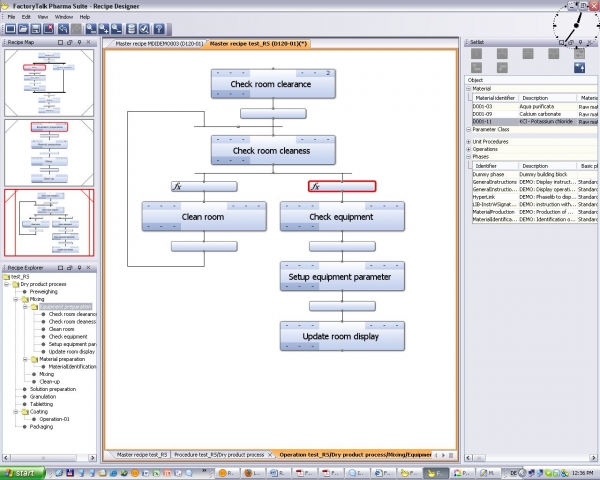This screenshot has height=480, width=600.
Task: Select the fx transition above Clean room
Action: click(x=204, y=186)
